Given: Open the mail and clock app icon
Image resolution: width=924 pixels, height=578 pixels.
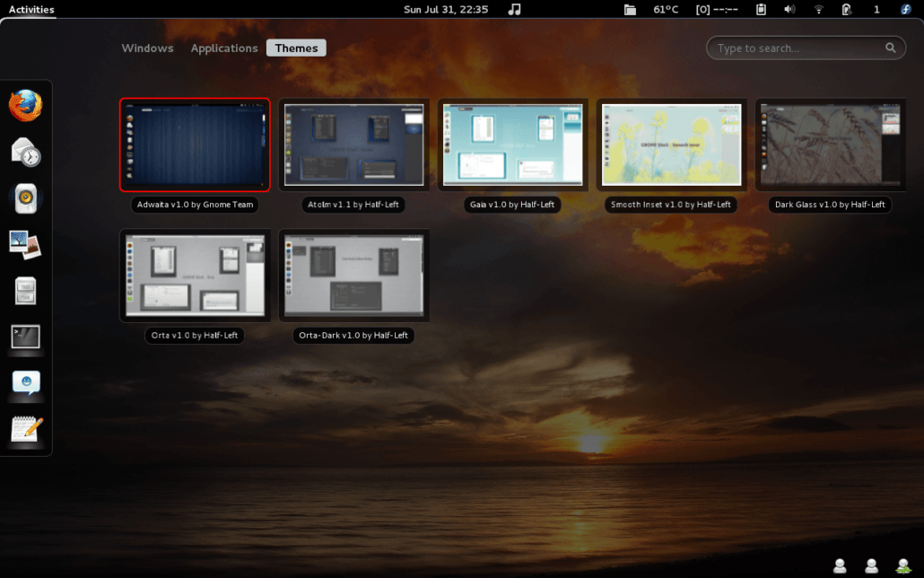Looking at the screenshot, I should tap(25, 153).
